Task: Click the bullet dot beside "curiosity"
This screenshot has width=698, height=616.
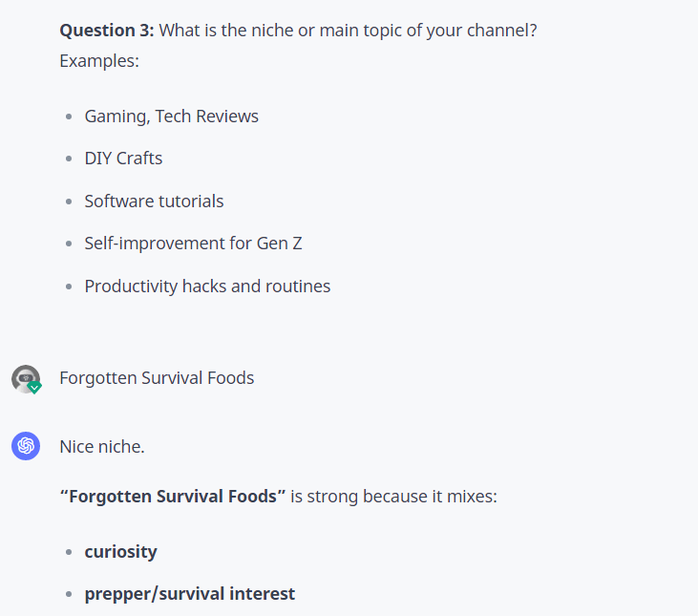Action: point(69,553)
